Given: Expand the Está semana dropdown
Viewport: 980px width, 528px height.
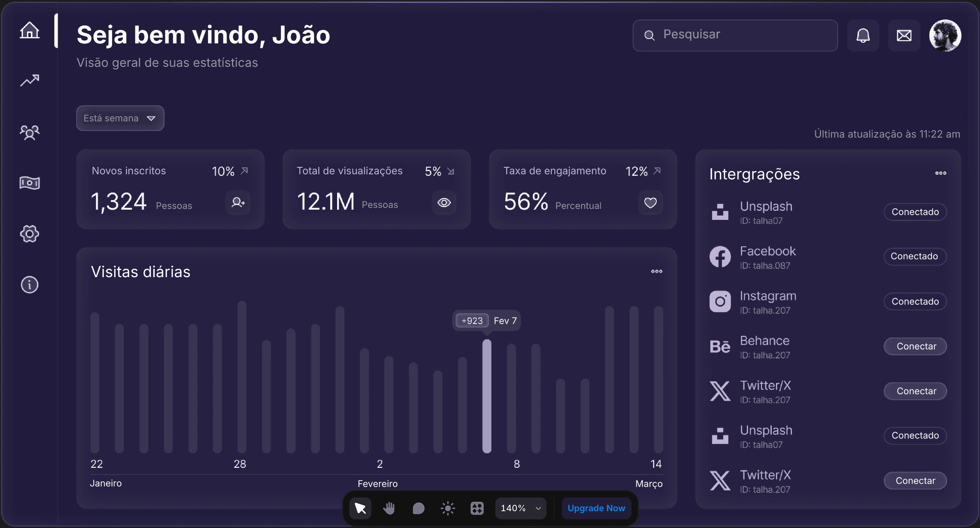Looking at the screenshot, I should pos(120,118).
